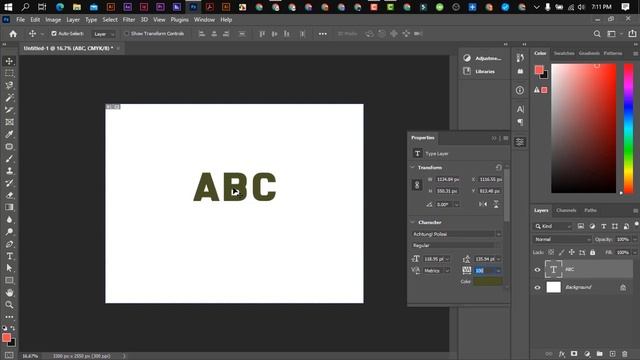This screenshot has width=640, height=360.
Task: Select the Move tool
Action: [9, 61]
